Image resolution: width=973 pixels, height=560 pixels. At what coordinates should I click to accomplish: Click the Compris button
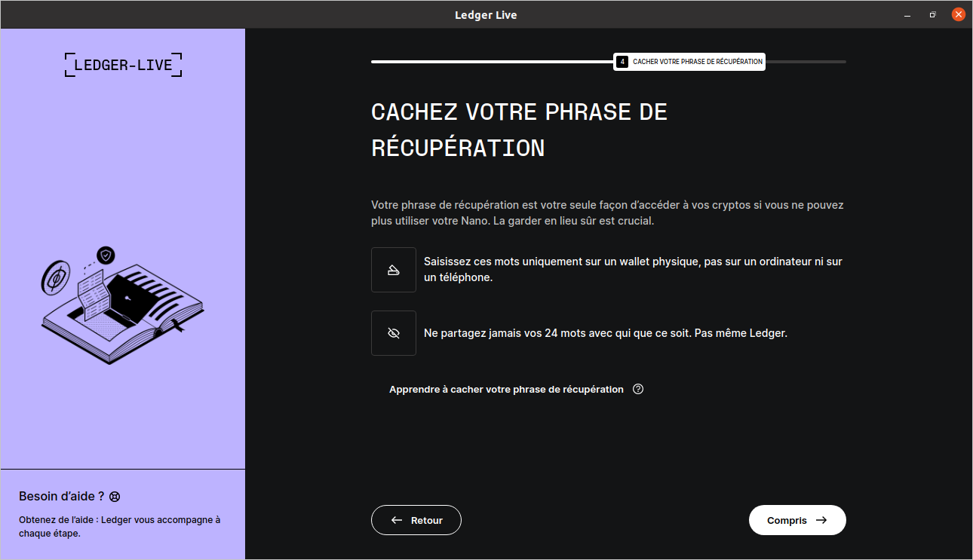797,520
